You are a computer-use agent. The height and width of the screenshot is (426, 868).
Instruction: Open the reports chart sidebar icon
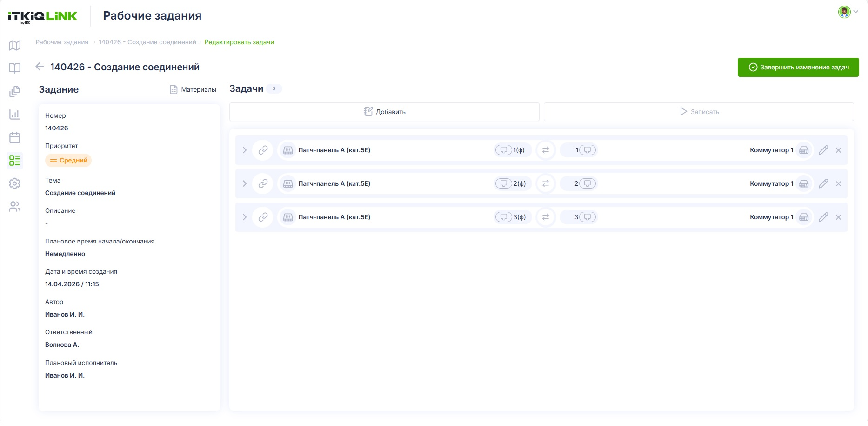[15, 114]
